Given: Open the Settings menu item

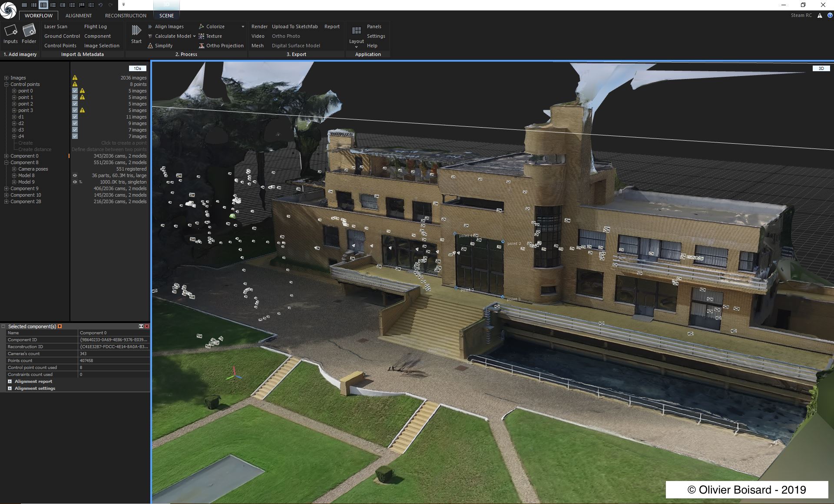Looking at the screenshot, I should [376, 36].
